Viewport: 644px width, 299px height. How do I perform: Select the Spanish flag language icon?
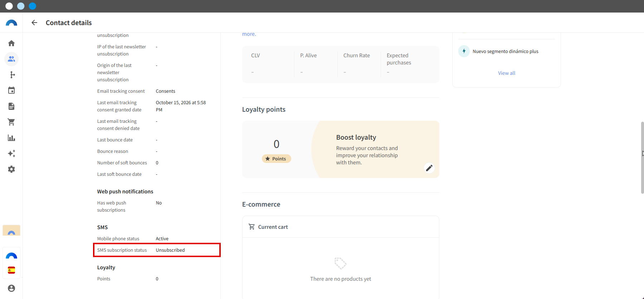(11, 270)
